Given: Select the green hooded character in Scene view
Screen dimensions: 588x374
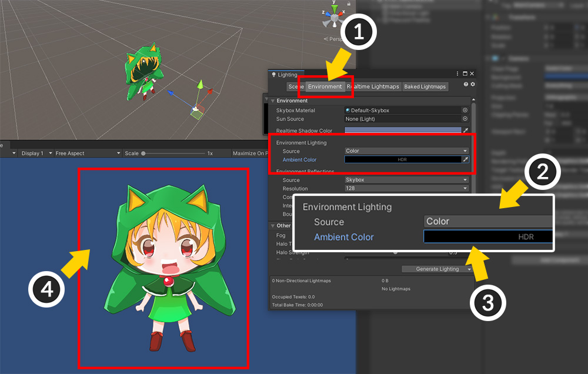Looking at the screenshot, I should coord(143,72).
